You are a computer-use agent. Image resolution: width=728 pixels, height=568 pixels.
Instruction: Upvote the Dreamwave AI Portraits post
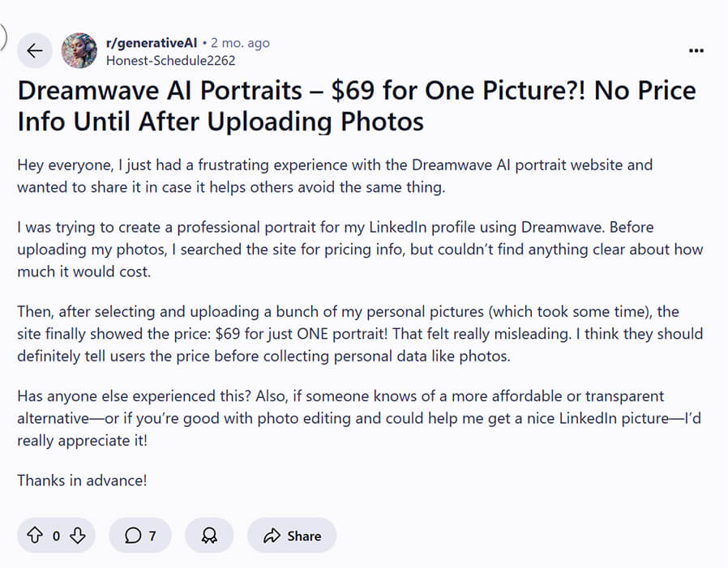tap(35, 536)
